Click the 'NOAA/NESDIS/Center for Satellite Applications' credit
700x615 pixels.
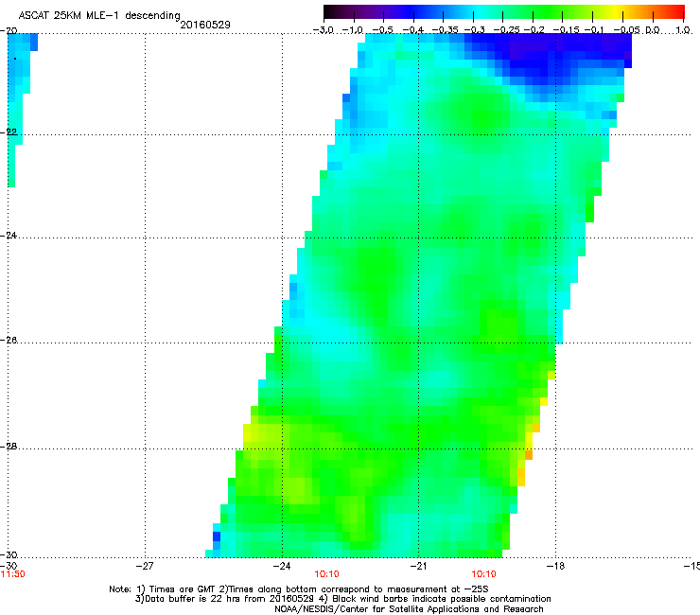pyautogui.click(x=409, y=609)
